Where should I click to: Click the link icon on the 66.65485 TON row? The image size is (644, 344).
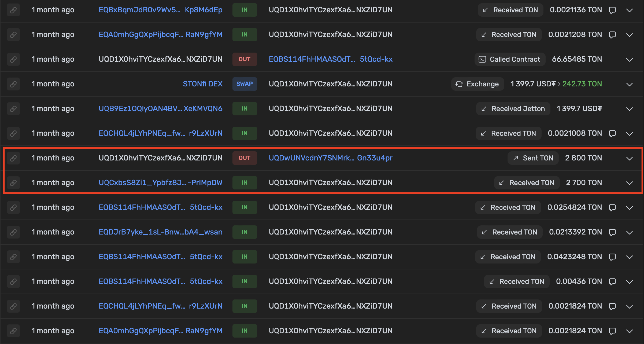click(13, 59)
